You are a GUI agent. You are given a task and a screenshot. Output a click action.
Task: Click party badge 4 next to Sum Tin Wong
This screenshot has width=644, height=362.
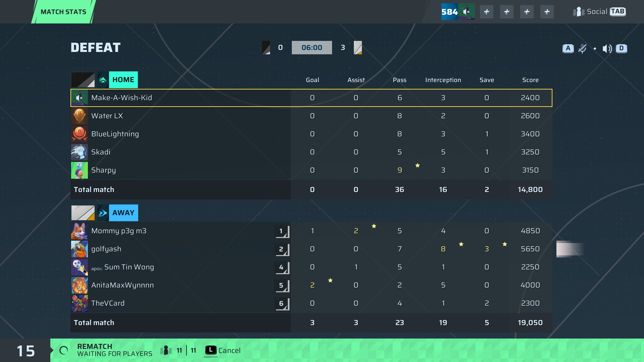282,267
